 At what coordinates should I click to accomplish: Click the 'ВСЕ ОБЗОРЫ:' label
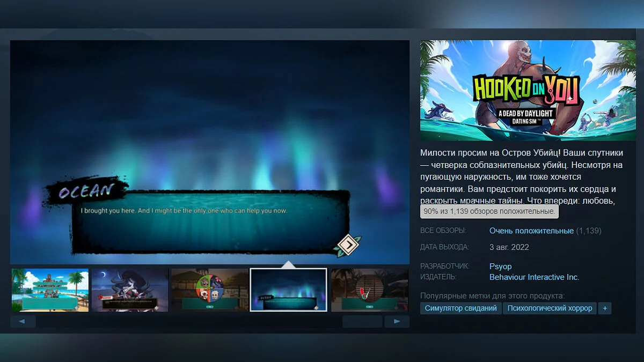click(x=443, y=231)
